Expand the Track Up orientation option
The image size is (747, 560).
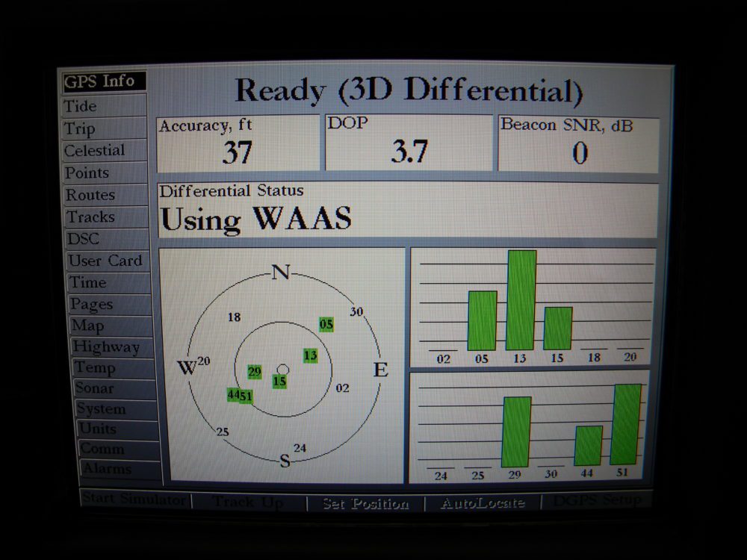[249, 503]
